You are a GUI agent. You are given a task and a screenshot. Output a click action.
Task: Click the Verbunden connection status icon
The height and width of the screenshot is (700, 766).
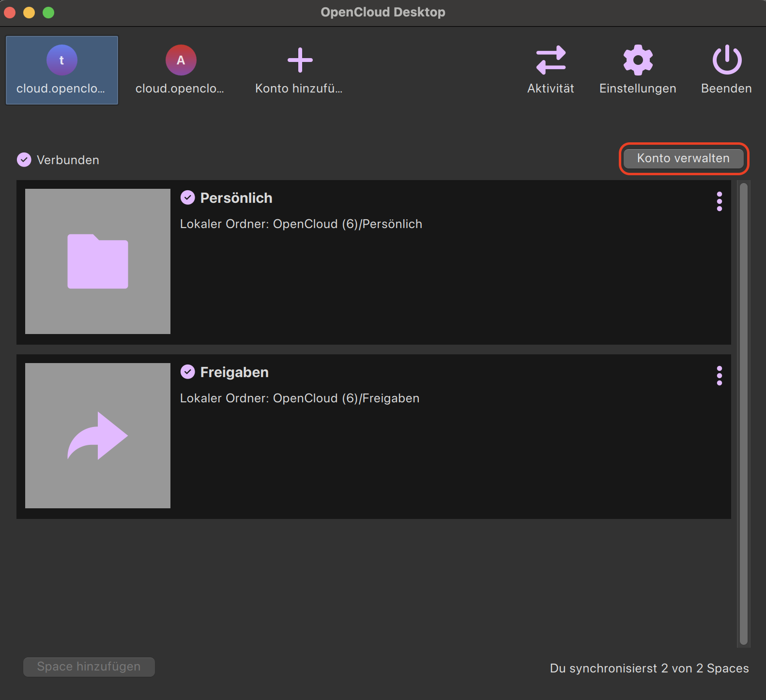point(24,160)
